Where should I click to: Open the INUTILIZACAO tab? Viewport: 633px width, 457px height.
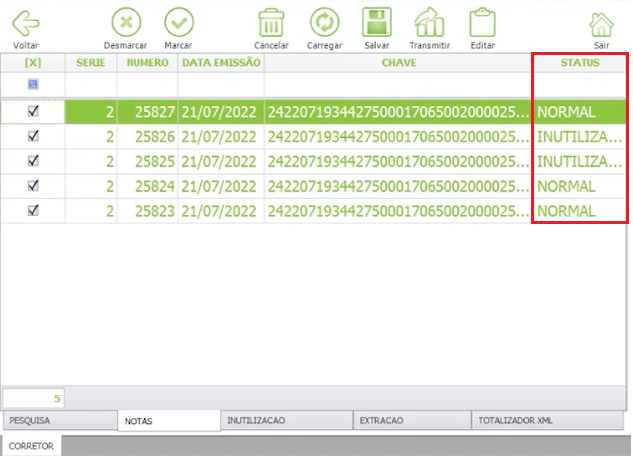[287, 420]
